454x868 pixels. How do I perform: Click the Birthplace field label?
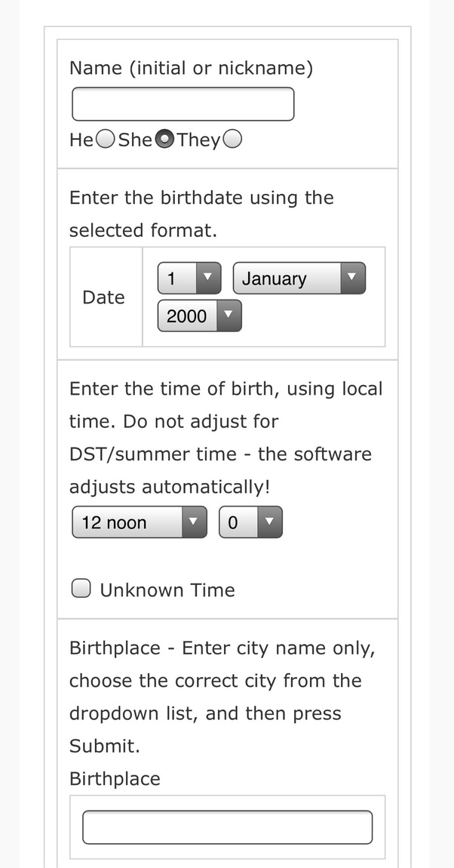coord(115,779)
